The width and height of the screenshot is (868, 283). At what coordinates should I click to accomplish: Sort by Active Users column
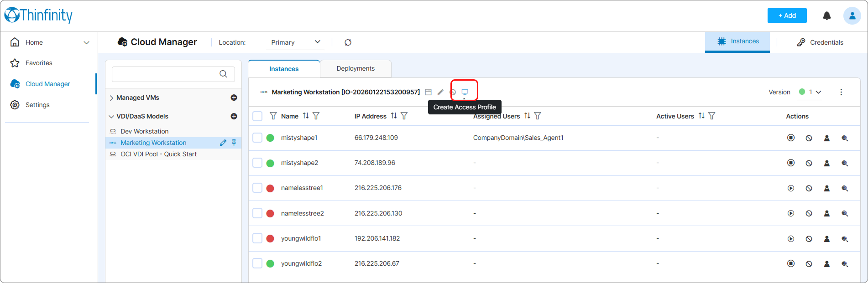[x=701, y=116]
